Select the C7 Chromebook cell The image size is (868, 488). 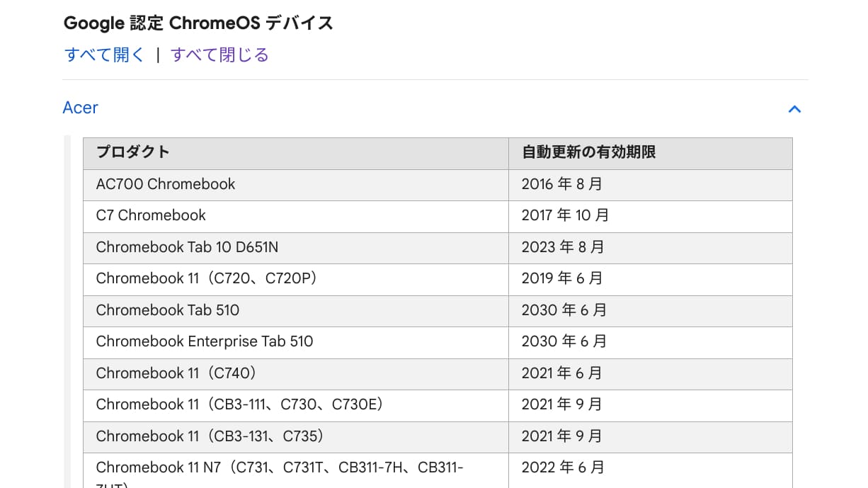point(296,216)
